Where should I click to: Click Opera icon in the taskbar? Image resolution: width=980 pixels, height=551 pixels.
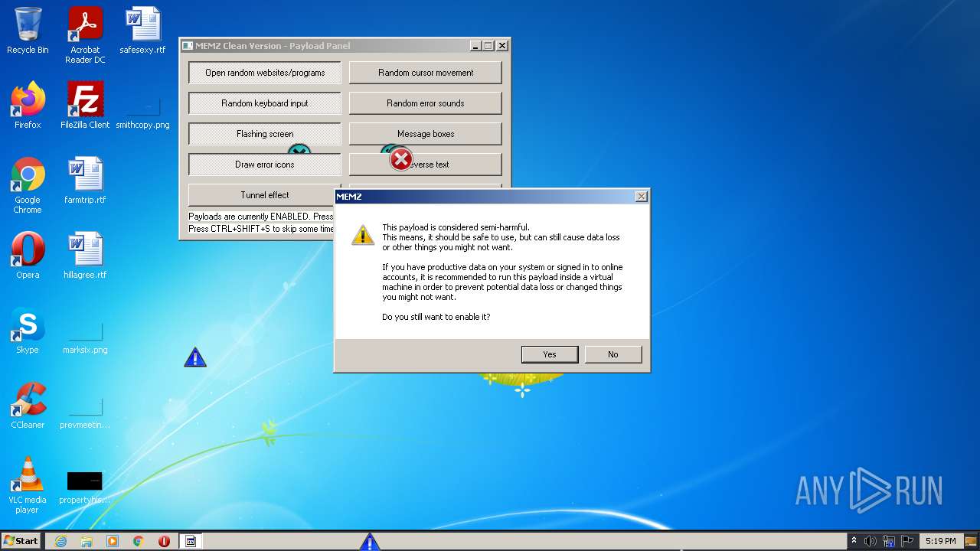tap(165, 541)
